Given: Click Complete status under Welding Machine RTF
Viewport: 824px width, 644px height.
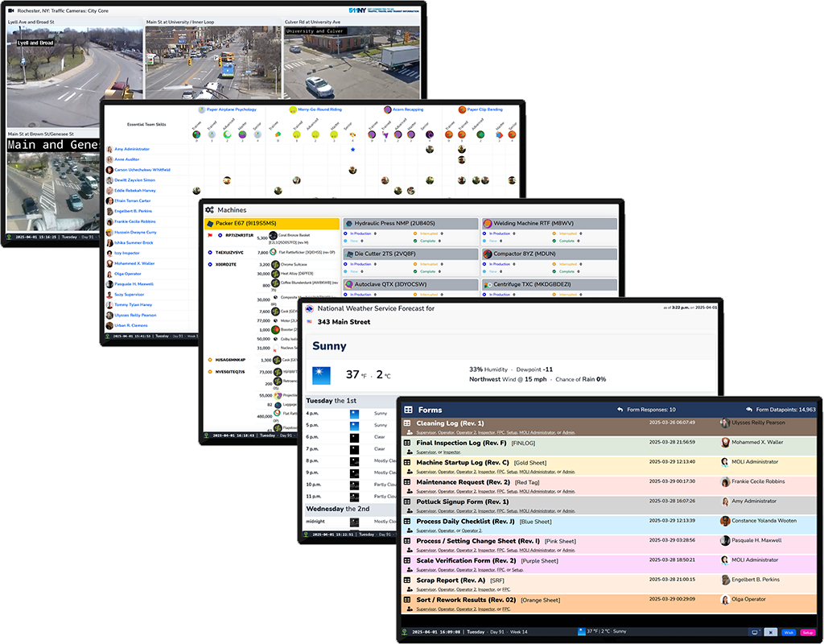Looking at the screenshot, I should coord(566,241).
